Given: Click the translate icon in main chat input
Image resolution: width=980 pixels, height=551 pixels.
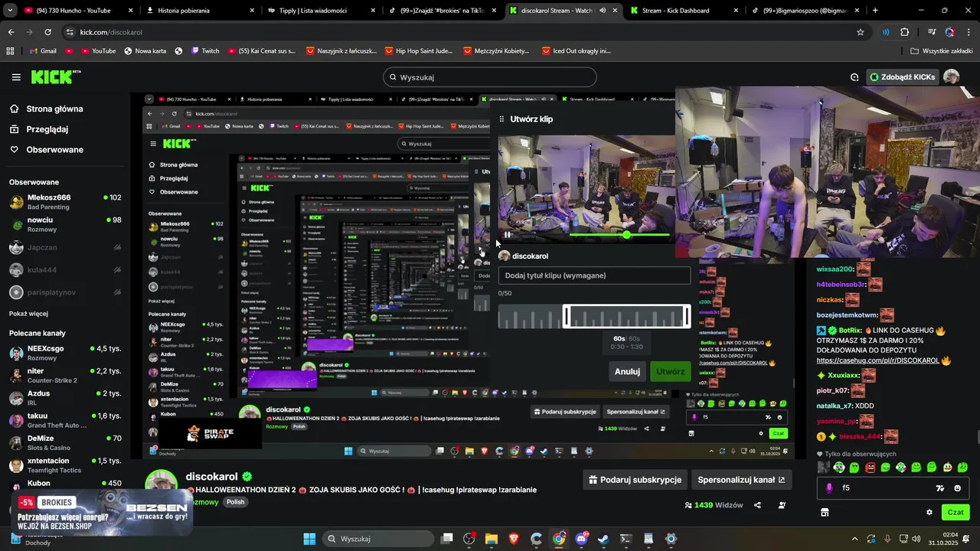Looking at the screenshot, I should 939,488.
